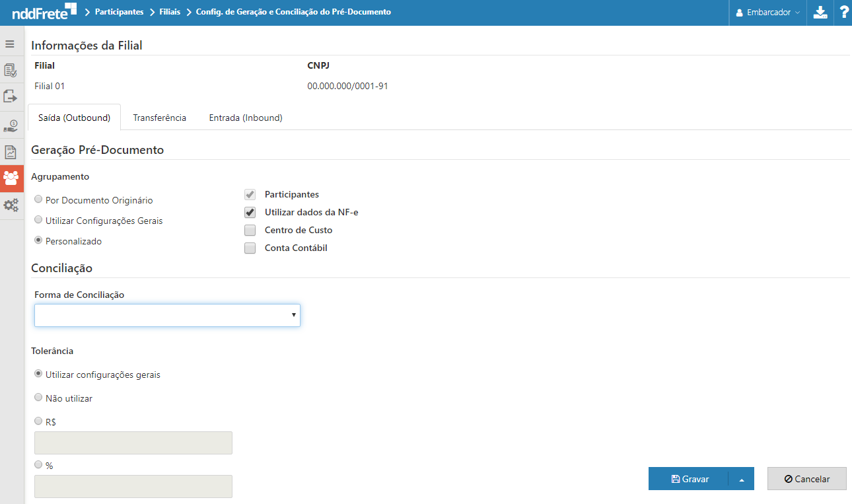Viewport: 852px width, 504px height.
Task: Switch to the Entrada (Inbound) tab
Action: pyautogui.click(x=246, y=118)
